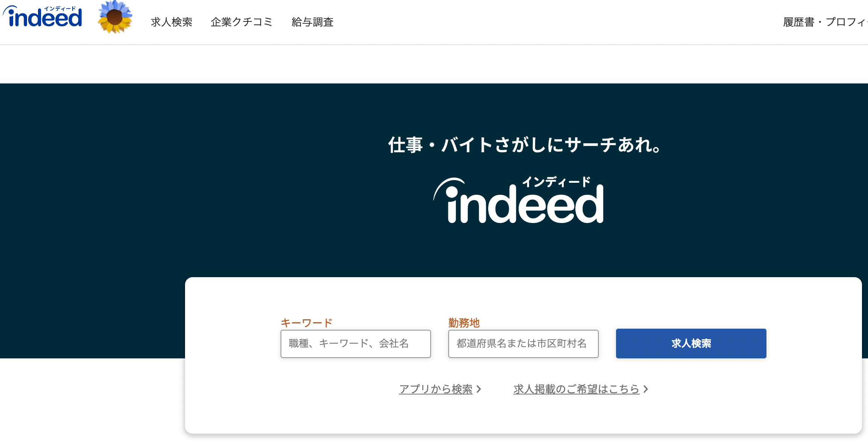This screenshot has width=868, height=443.
Task: Click white katakana インディード above the hero logo
Action: 557,182
